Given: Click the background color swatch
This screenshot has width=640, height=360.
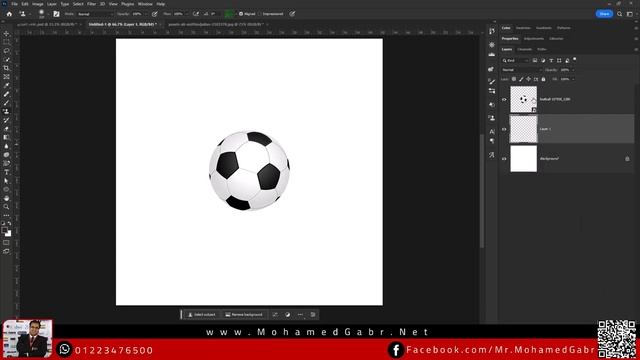Looking at the screenshot, I should click(8, 234).
